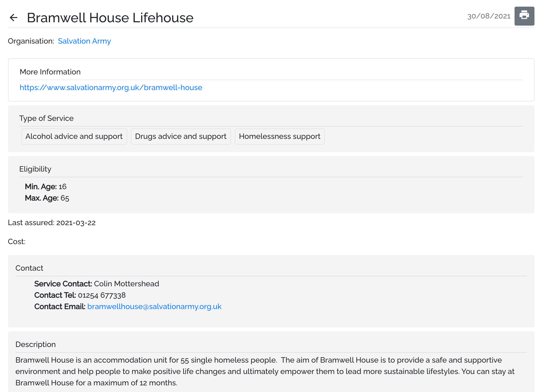The width and height of the screenshot is (543, 392).
Task: Open the salvationarmy.org.uk/bramwell-house link
Action: click(111, 87)
